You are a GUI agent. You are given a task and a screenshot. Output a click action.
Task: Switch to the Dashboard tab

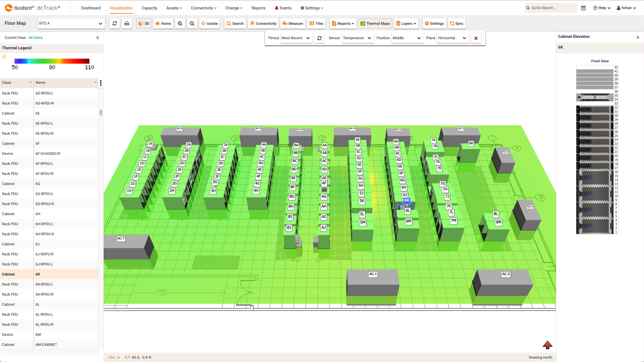point(91,8)
